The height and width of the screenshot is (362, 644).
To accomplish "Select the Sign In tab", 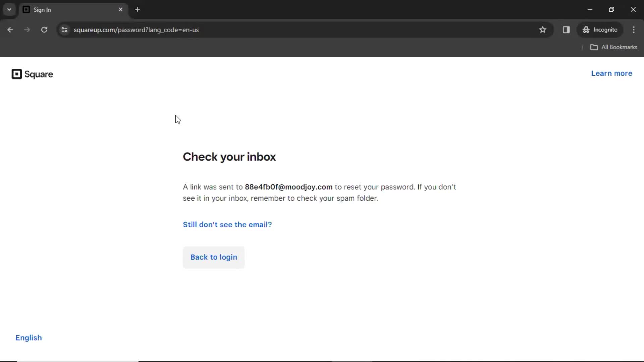I will coord(73,10).
